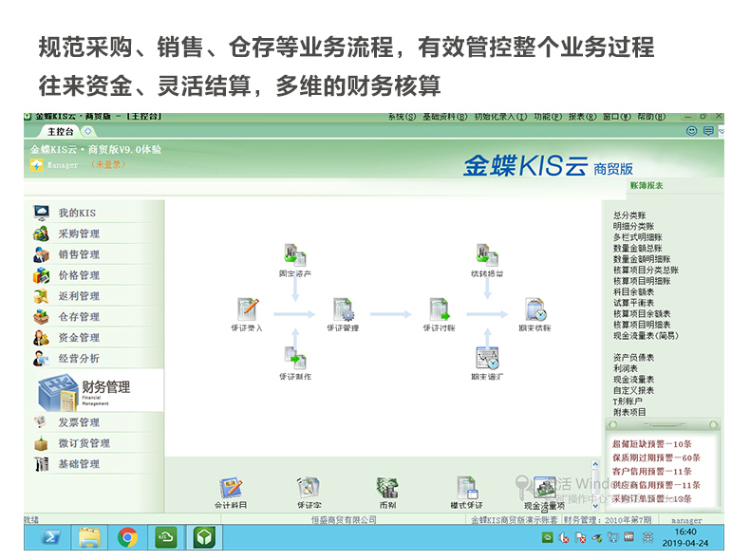Expand the top-right toolbar dropdown arrow
Image resolution: width=750 pixels, height=560 pixels.
pyautogui.click(x=722, y=131)
